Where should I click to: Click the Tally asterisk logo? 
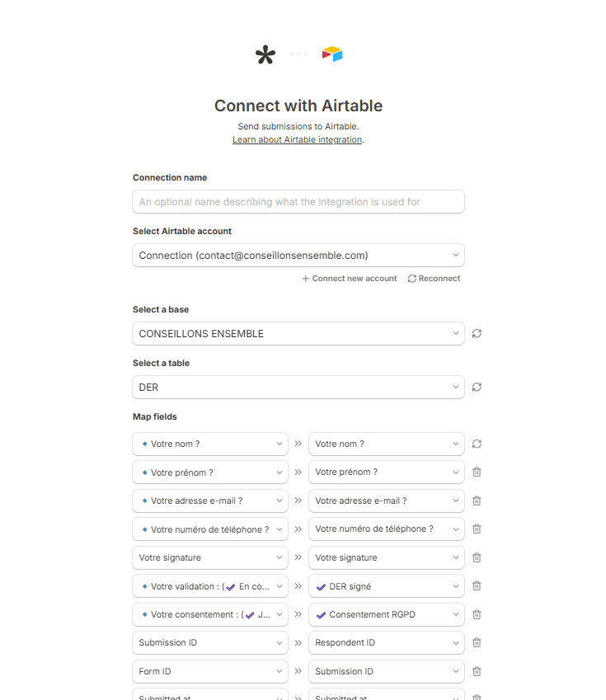tap(265, 55)
